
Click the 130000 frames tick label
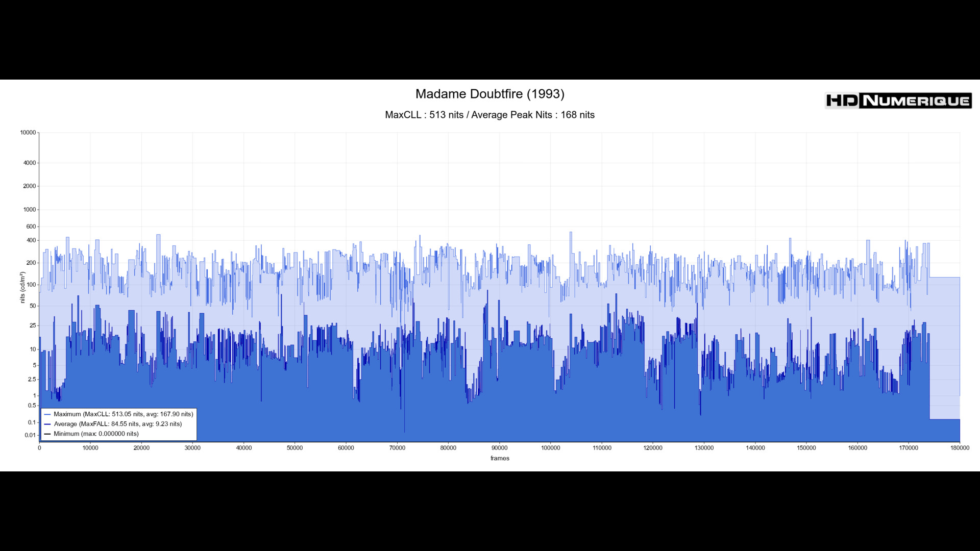click(704, 448)
